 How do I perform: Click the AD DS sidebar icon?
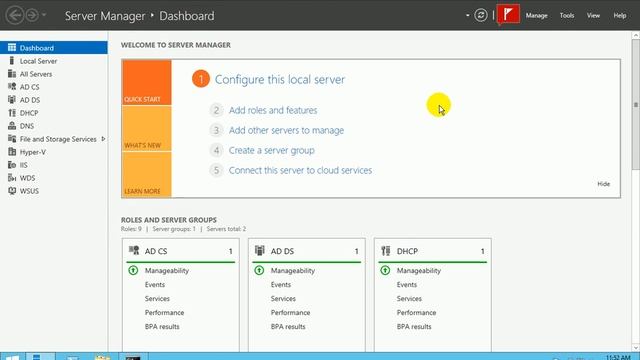[x=12, y=100]
